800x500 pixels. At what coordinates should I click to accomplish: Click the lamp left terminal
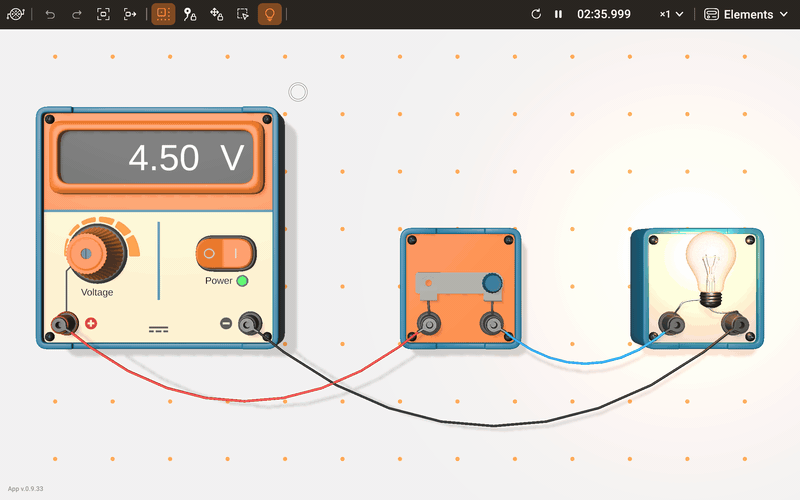[x=672, y=323]
